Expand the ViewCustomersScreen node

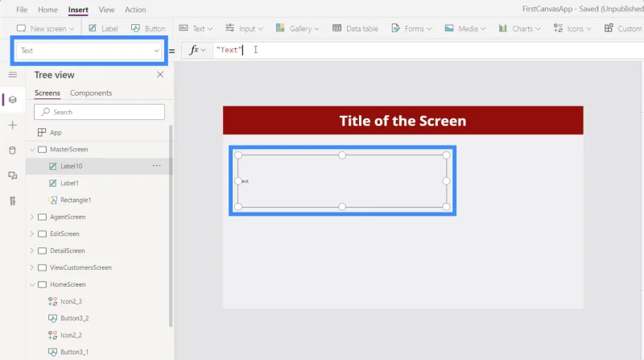32,267
